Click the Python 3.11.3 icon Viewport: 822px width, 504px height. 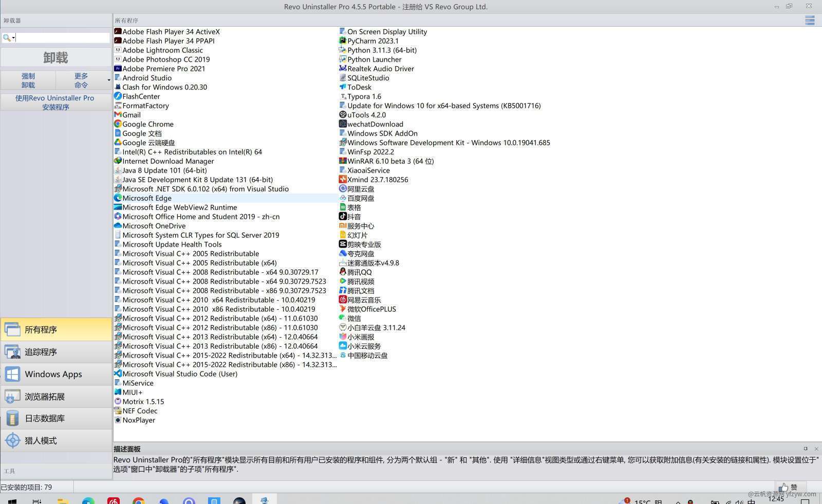[x=343, y=50]
